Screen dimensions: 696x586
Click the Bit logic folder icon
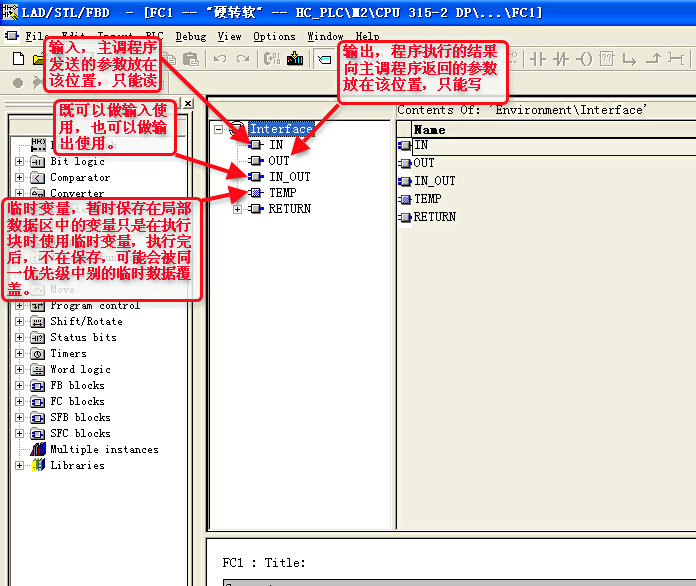pyautogui.click(x=38, y=162)
